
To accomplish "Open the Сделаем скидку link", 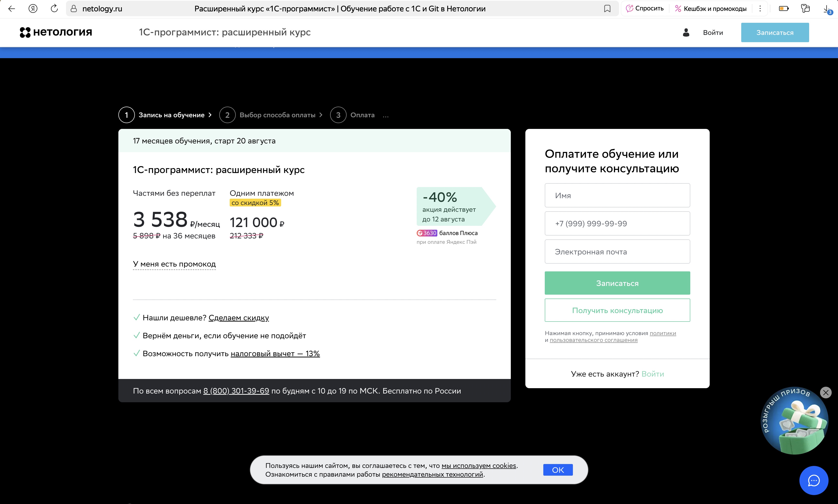I will tap(239, 318).
